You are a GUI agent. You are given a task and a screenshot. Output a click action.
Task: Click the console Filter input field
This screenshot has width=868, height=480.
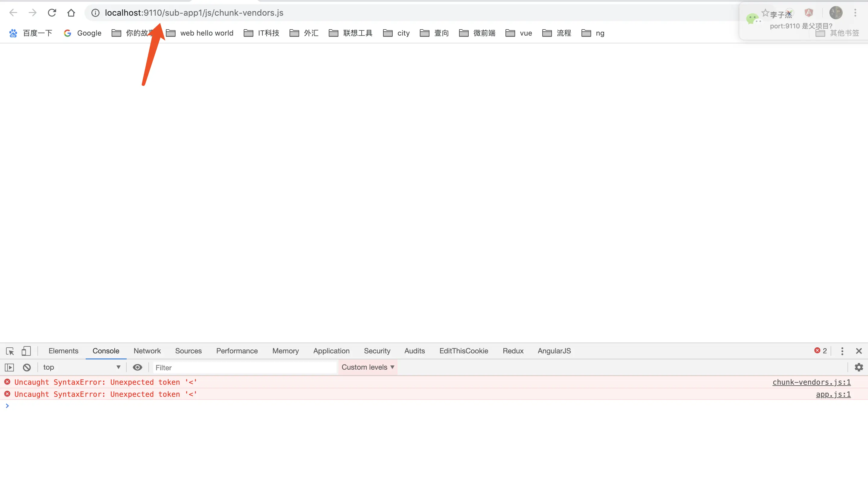(244, 368)
